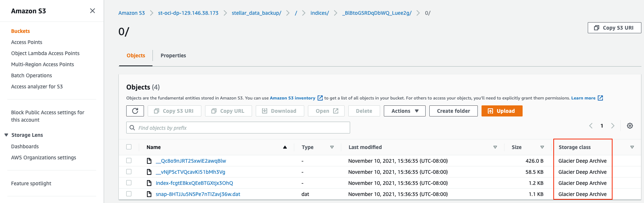Check the box for __Qc8o9nJRT2SxwiE2awqBlw
This screenshot has height=203, width=644.
pyautogui.click(x=129, y=161)
